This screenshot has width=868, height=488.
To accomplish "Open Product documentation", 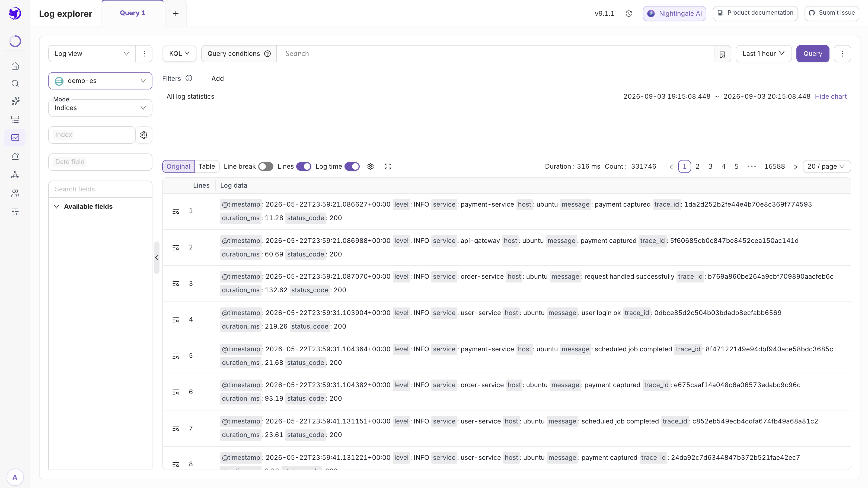I will click(x=755, y=13).
